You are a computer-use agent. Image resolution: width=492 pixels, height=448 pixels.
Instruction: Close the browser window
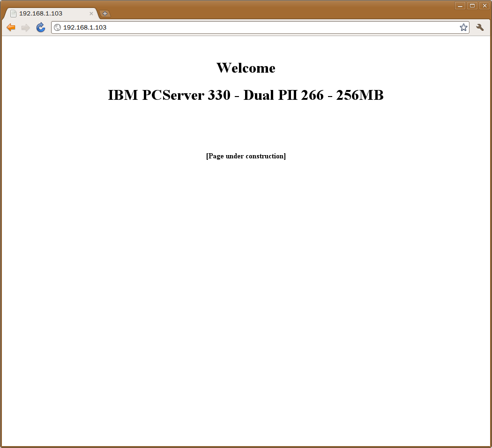[485, 6]
